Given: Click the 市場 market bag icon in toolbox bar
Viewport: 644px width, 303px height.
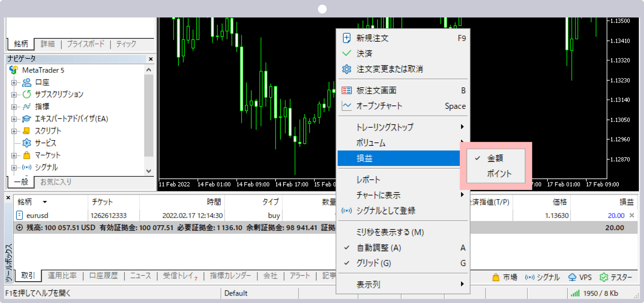Looking at the screenshot, I should pyautogui.click(x=496, y=277).
